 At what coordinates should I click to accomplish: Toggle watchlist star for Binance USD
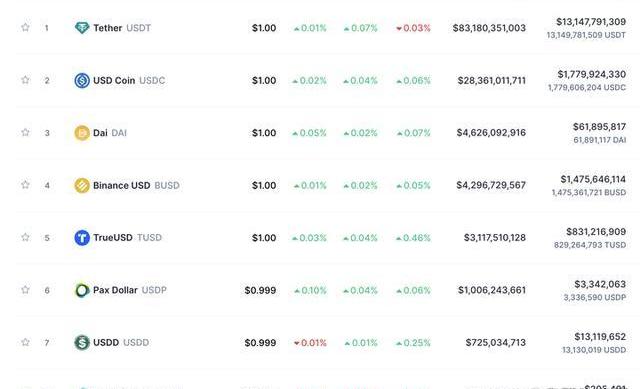(25, 184)
